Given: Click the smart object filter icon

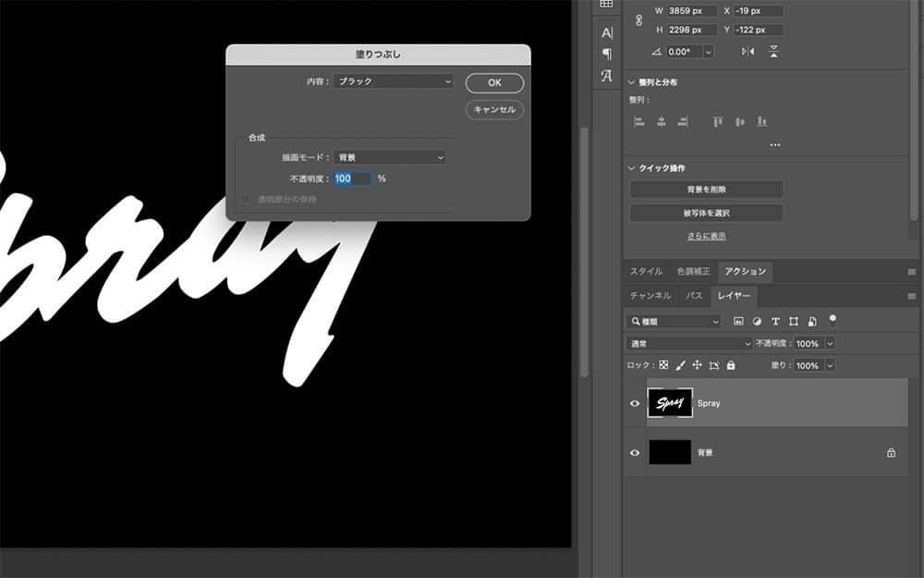Looking at the screenshot, I should [x=812, y=321].
